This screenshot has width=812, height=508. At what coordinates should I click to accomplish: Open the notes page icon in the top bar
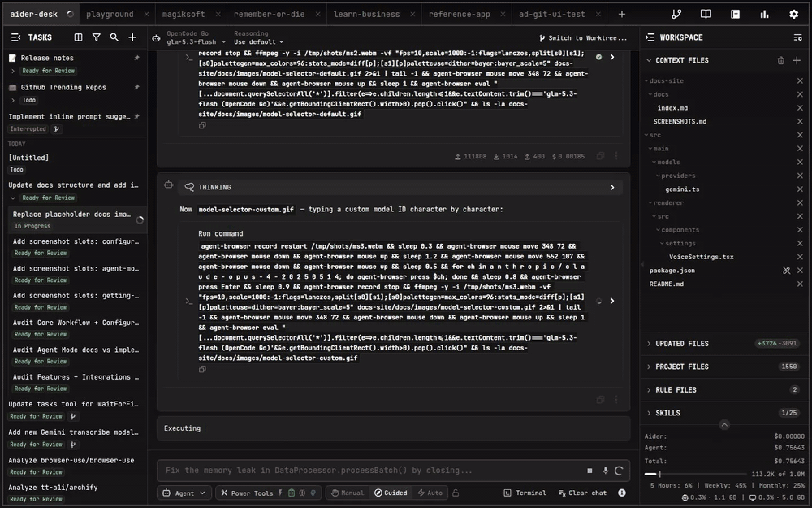pyautogui.click(x=736, y=14)
